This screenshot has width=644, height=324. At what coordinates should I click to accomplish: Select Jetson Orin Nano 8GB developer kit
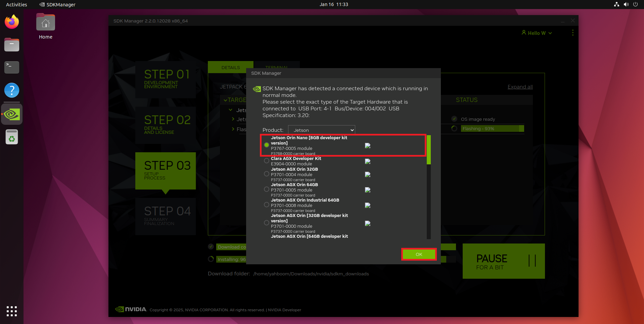pyautogui.click(x=267, y=145)
